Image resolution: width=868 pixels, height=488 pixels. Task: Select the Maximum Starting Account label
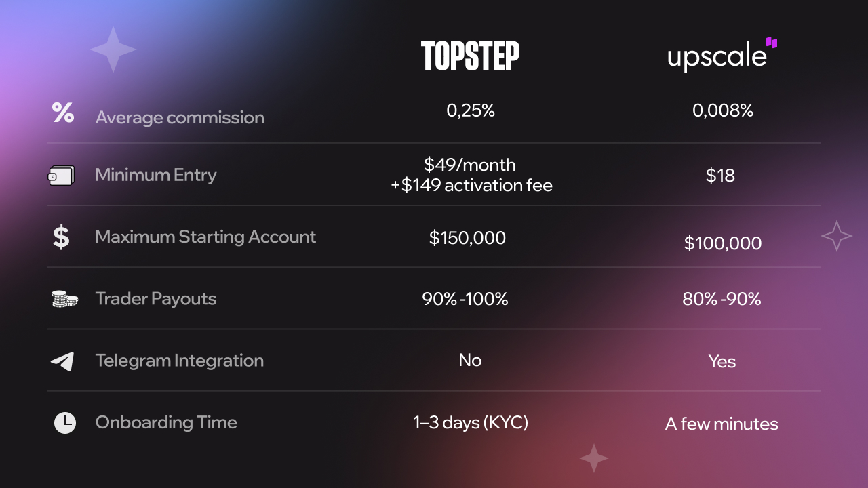click(x=205, y=237)
